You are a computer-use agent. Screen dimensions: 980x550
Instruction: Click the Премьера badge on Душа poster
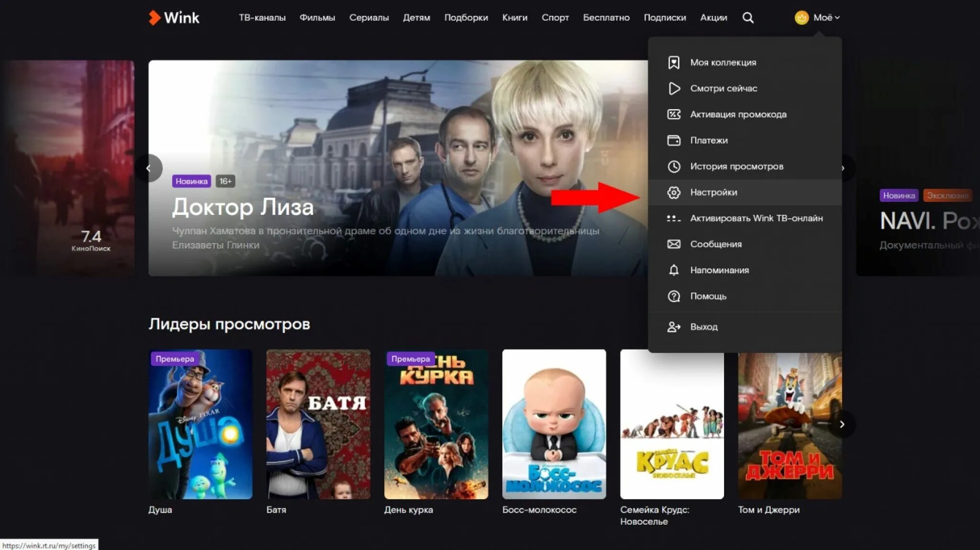[x=175, y=359]
